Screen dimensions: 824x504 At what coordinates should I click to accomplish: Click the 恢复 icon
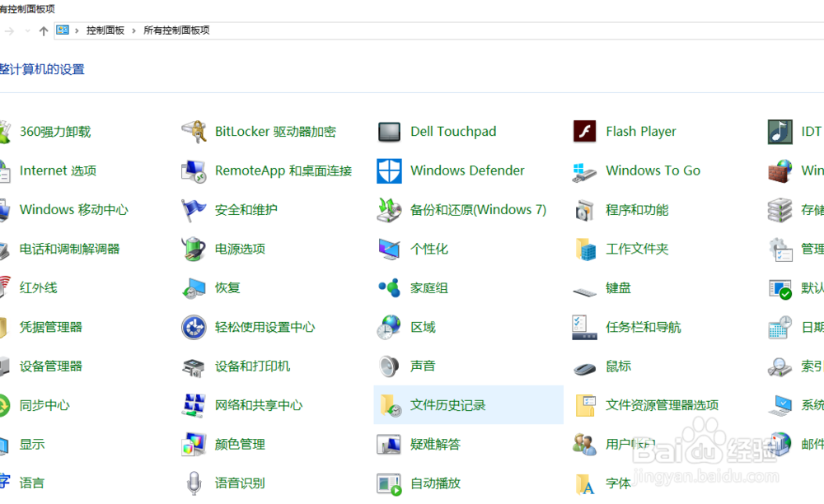pos(194,288)
